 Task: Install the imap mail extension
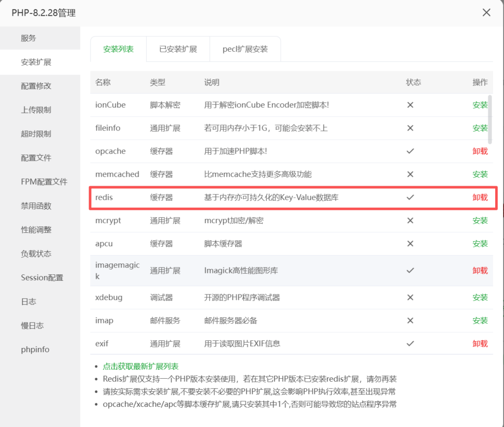point(480,320)
